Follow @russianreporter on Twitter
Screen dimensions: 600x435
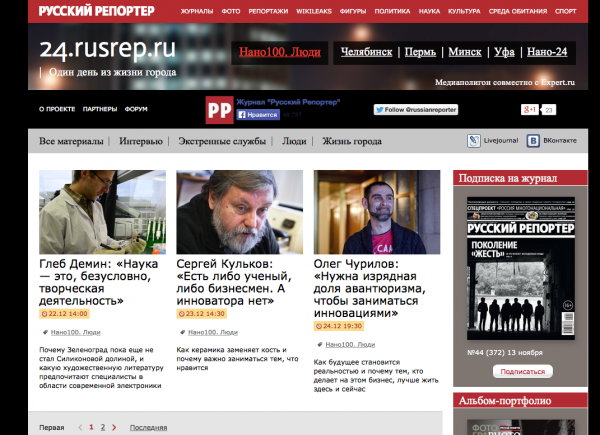[416, 110]
